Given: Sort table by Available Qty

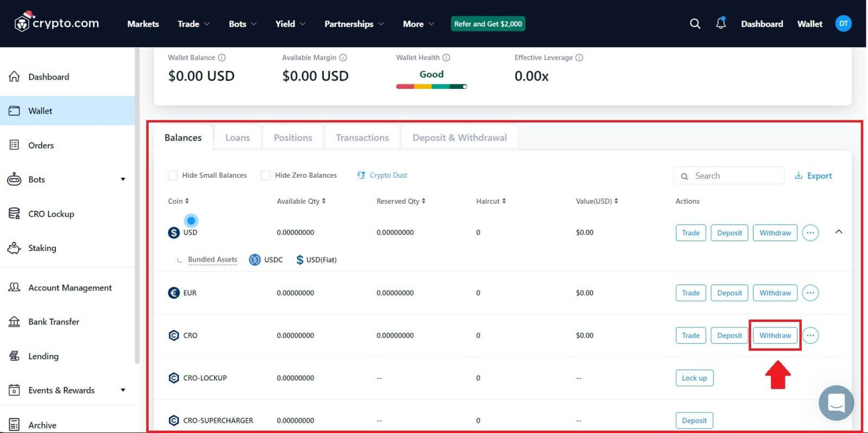Looking at the screenshot, I should (x=301, y=201).
